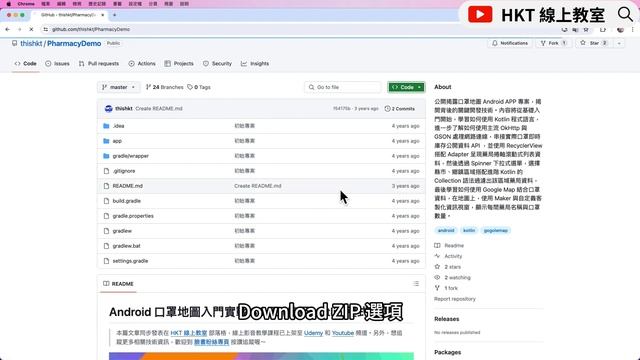Click the folder icon next to app
This screenshot has width=640, height=360.
coord(106,141)
